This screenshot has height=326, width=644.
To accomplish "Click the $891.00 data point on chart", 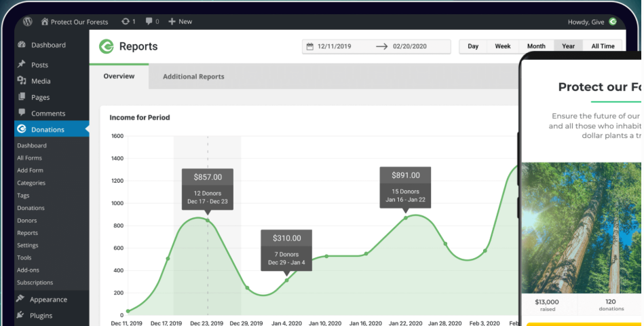I will tap(406, 218).
